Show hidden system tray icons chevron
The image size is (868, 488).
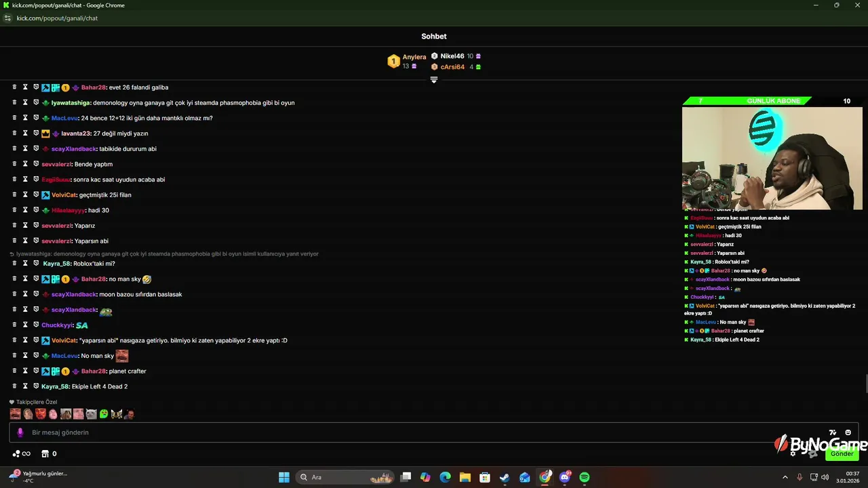click(785, 477)
